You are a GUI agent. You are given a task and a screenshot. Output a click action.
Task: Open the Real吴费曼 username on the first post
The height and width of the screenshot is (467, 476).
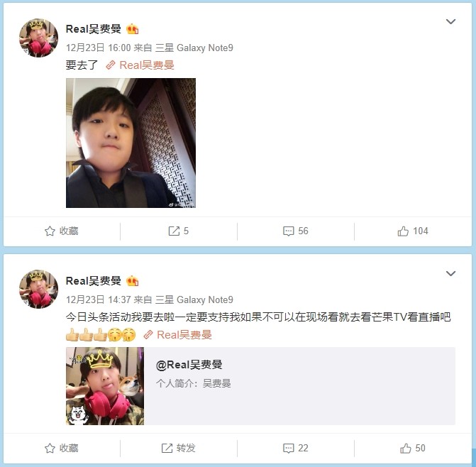pyautogui.click(x=93, y=29)
